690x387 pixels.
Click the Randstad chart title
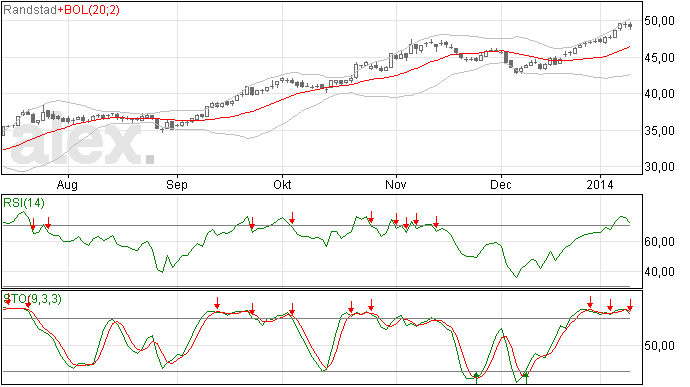(29, 10)
